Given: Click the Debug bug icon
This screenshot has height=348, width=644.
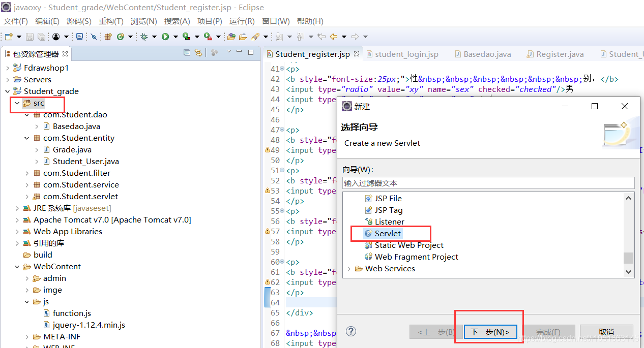Looking at the screenshot, I should [x=144, y=37].
